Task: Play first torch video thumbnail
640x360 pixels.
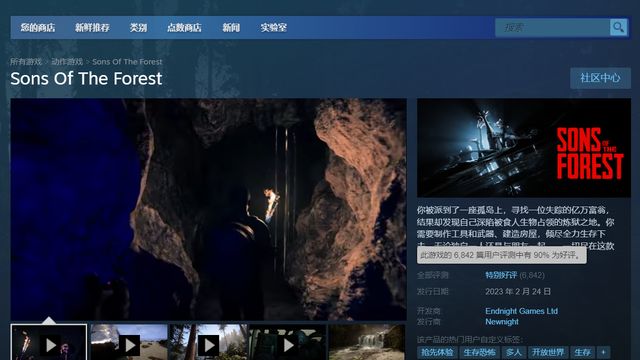Action: click(x=49, y=342)
